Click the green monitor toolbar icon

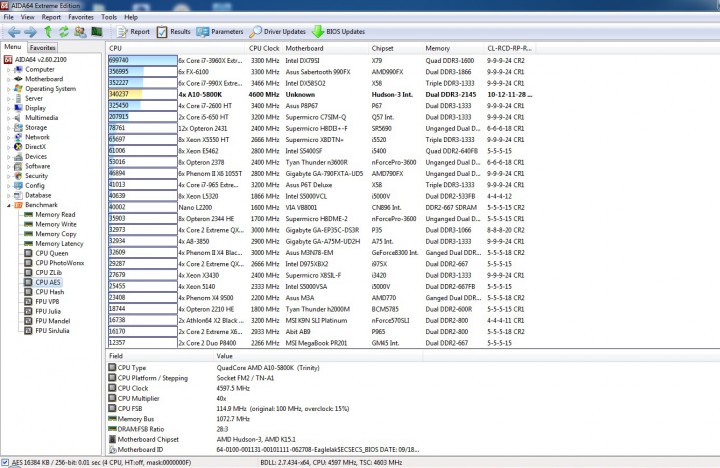96,31
